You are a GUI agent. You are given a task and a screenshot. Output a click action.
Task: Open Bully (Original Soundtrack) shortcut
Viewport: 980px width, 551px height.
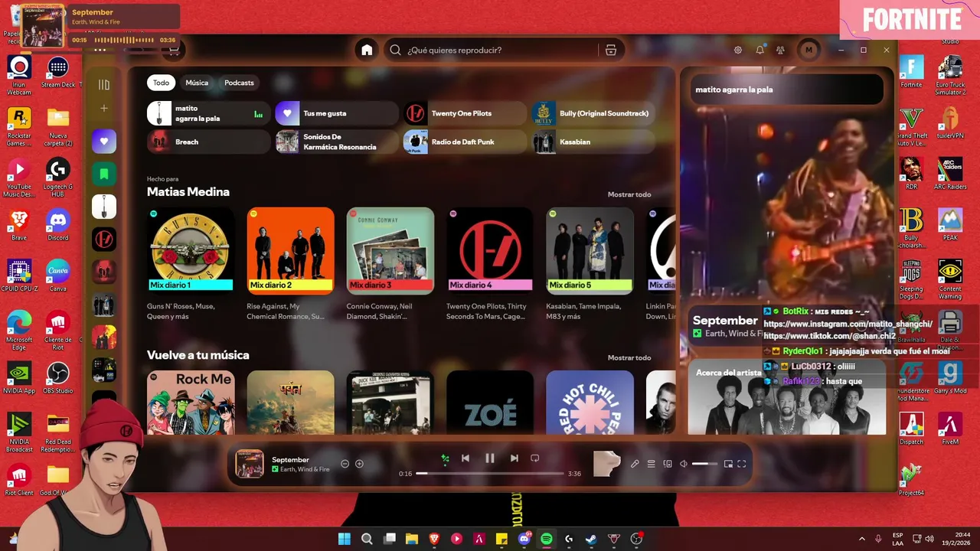(x=593, y=113)
